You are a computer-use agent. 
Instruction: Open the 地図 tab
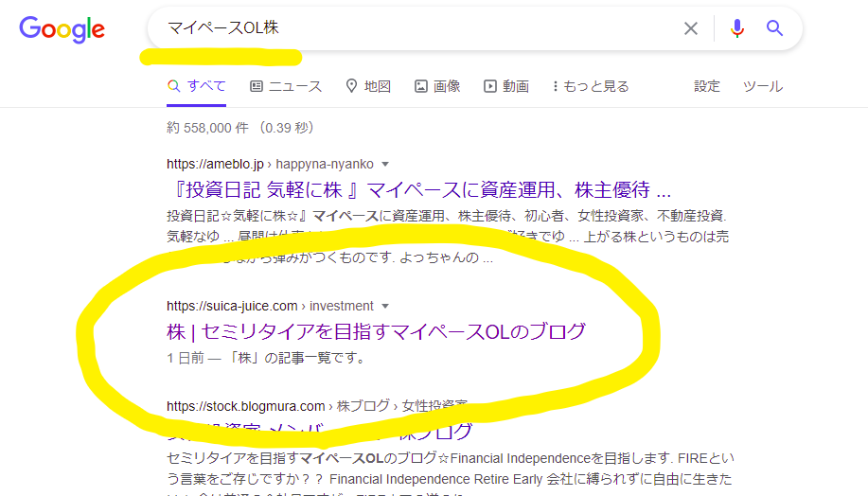click(x=368, y=86)
